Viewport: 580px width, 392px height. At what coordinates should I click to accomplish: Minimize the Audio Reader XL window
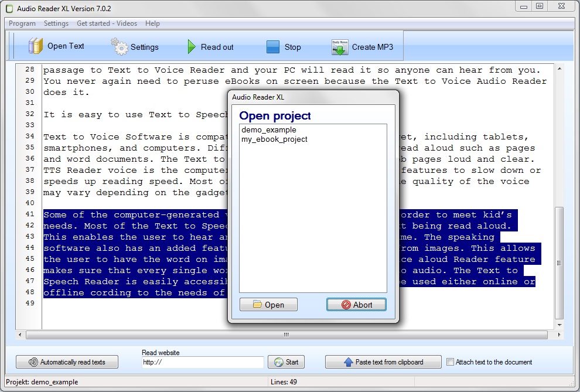point(524,6)
